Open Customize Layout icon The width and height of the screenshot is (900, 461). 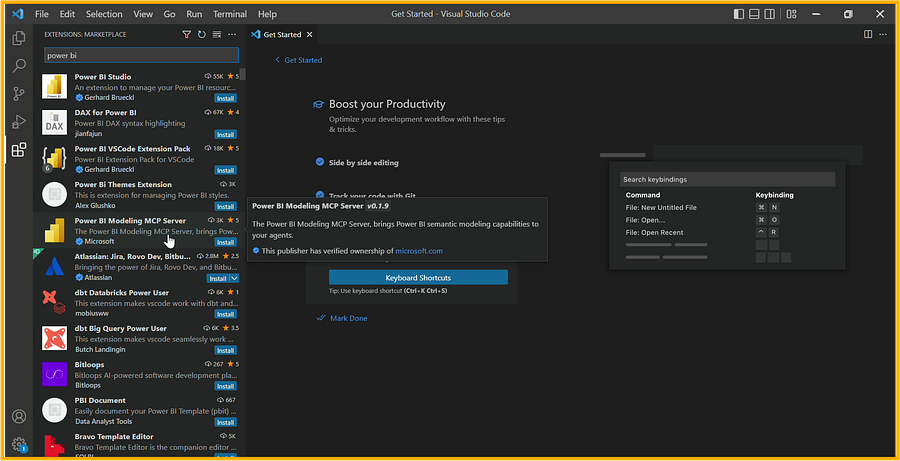792,14
